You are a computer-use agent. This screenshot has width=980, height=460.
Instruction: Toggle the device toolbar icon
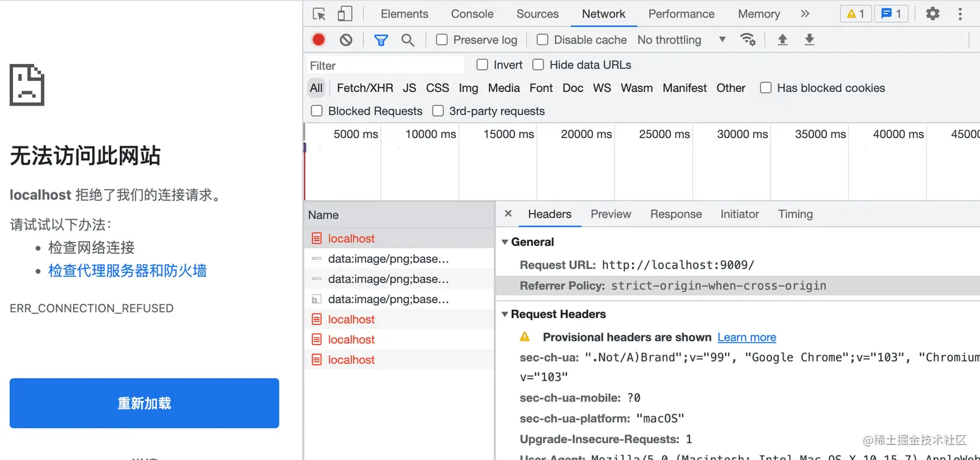(345, 14)
